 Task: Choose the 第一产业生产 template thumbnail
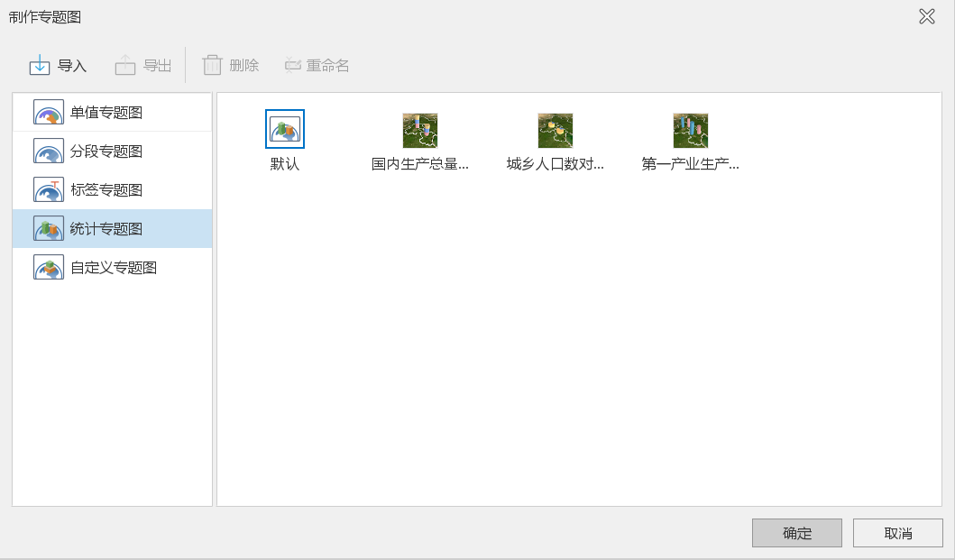(x=691, y=130)
